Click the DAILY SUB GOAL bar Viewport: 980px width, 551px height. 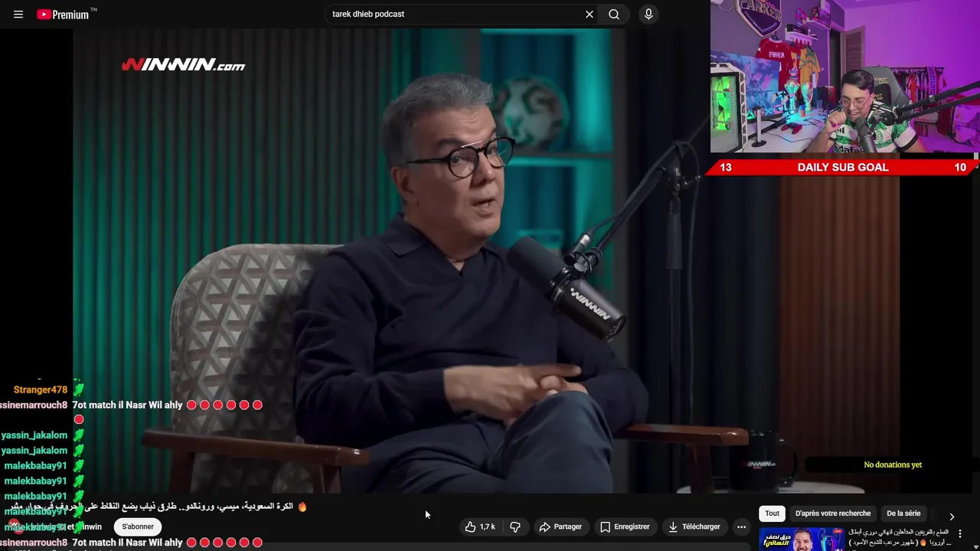pos(844,168)
